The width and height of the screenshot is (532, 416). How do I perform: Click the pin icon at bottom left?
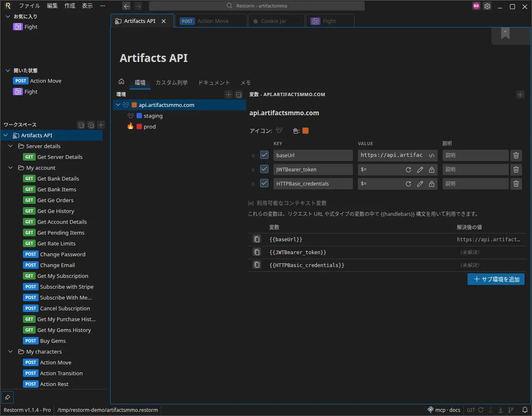click(x=7, y=397)
